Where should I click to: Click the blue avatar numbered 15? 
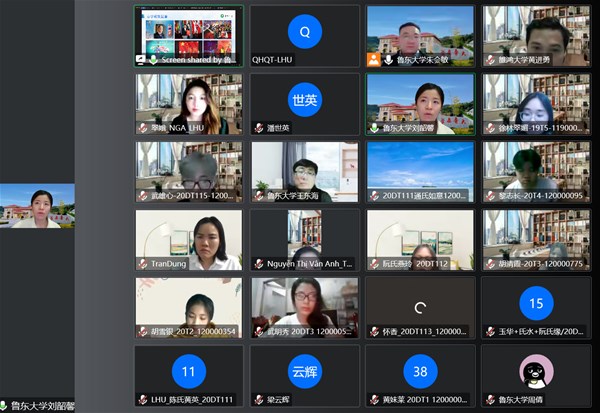pyautogui.click(x=536, y=303)
